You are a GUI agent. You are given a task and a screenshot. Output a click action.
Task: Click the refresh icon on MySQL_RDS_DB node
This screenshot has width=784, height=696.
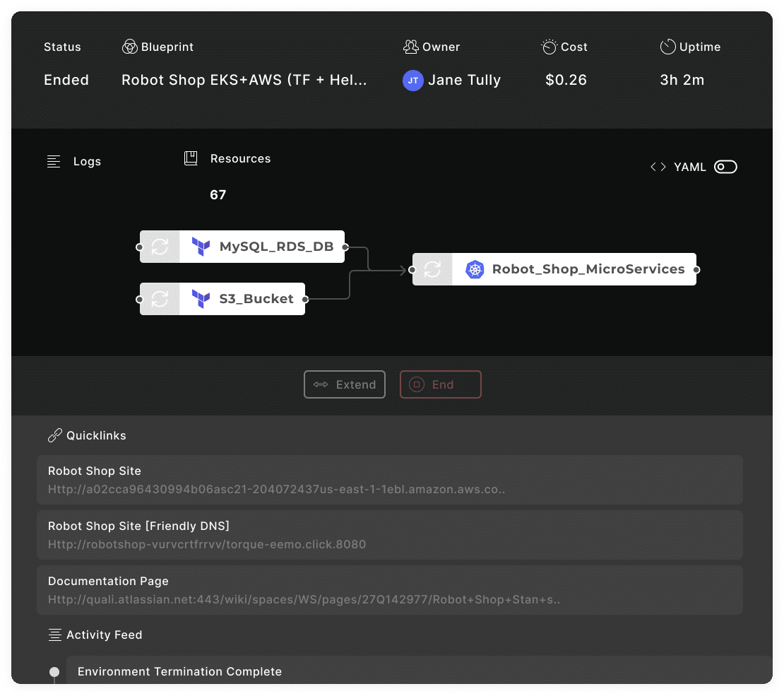pos(160,247)
